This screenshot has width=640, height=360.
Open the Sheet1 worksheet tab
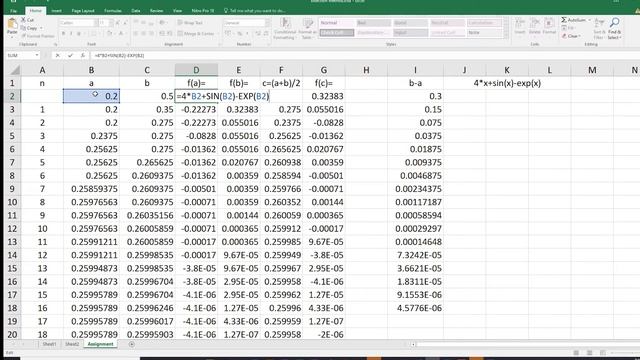pyautogui.click(x=49, y=344)
